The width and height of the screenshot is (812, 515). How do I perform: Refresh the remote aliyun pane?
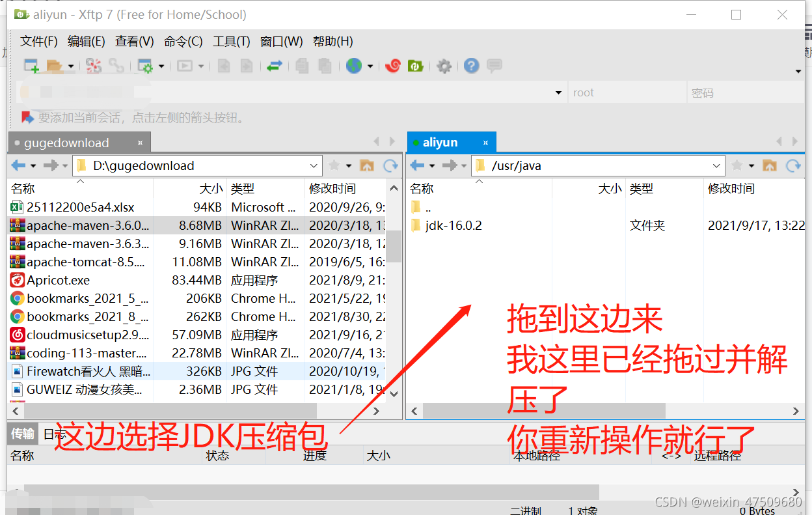[794, 166]
